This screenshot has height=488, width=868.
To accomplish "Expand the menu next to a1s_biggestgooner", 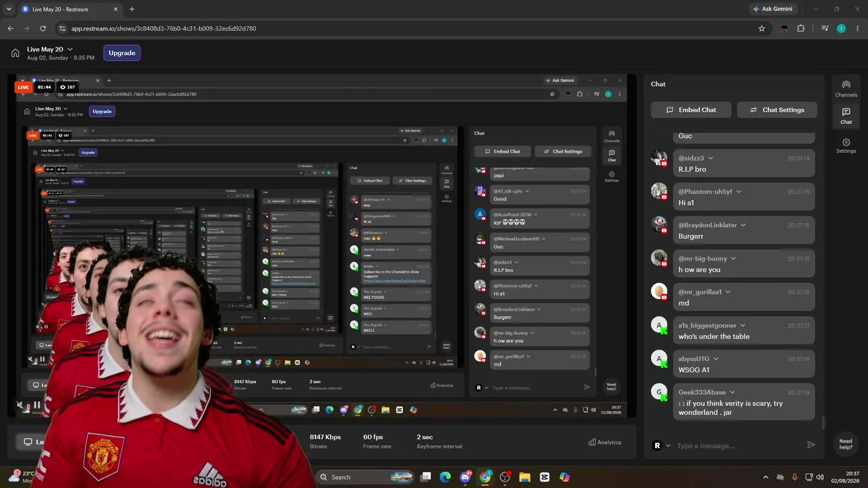I will click(x=743, y=325).
